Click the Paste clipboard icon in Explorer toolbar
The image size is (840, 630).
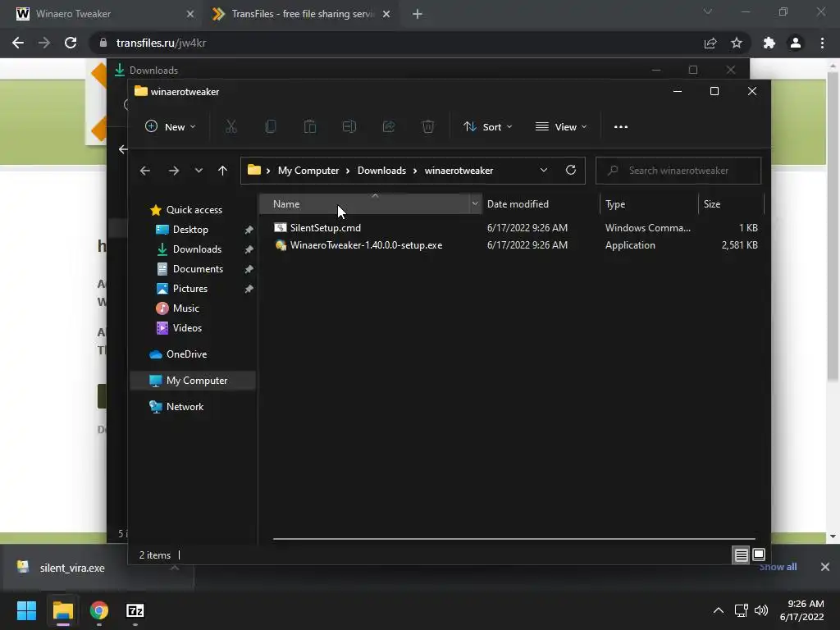(x=309, y=126)
